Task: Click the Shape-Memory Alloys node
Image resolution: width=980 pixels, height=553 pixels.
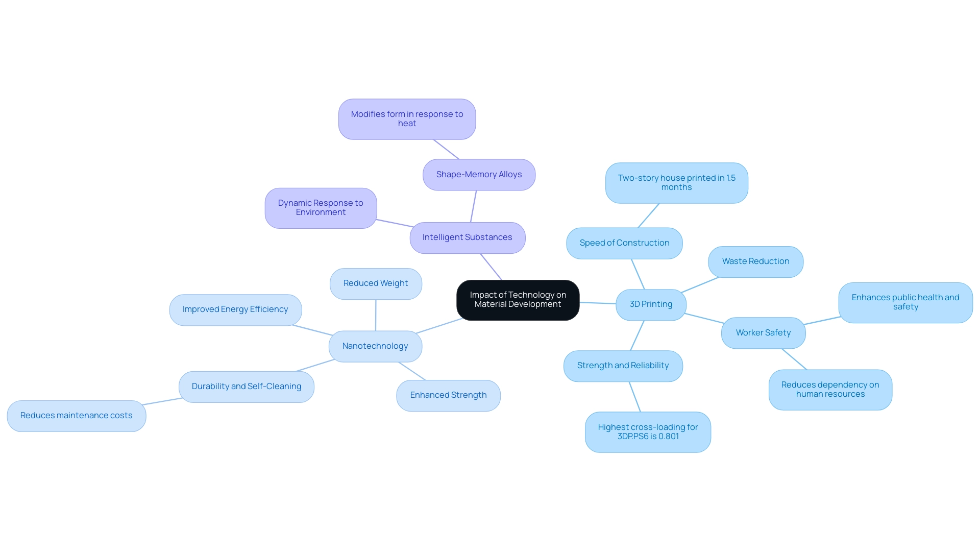Action: [479, 174]
